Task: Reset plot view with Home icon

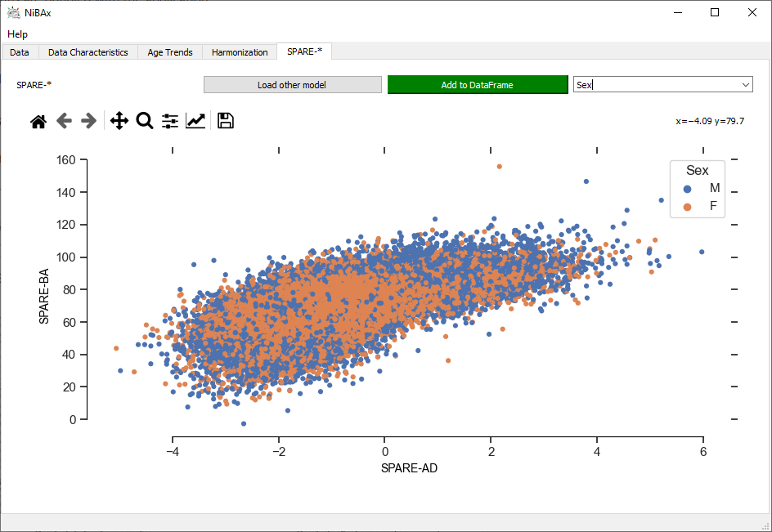Action: [x=38, y=121]
